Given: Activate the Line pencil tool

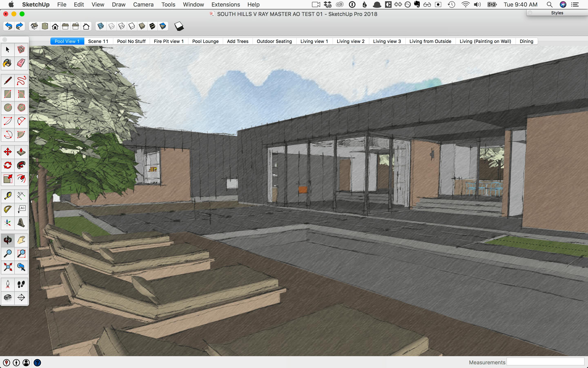Looking at the screenshot, I should point(8,81).
